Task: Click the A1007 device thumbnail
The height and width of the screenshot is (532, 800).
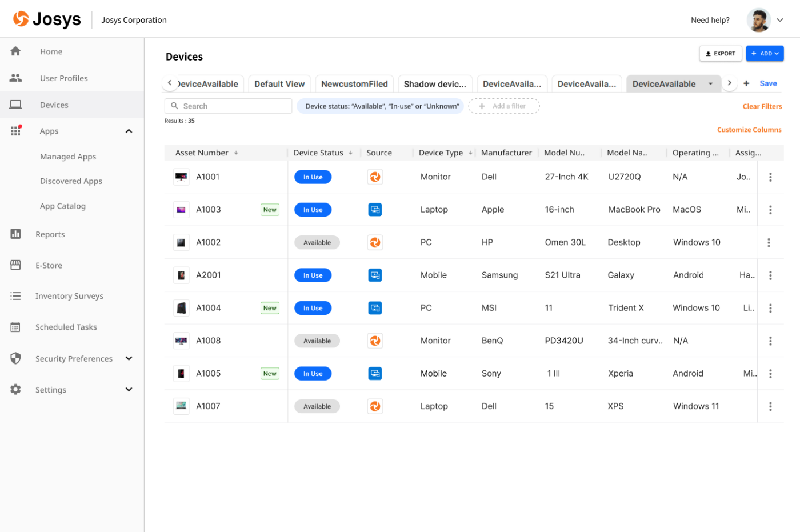Action: [181, 406]
